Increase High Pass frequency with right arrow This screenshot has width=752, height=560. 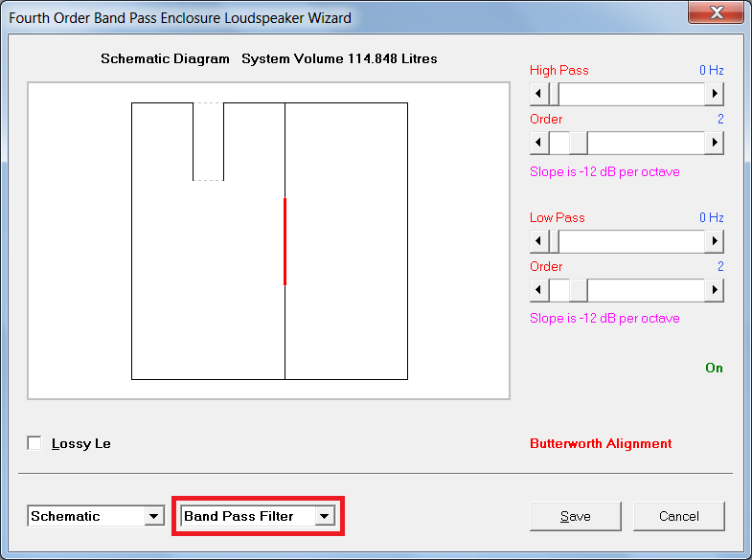pyautogui.click(x=714, y=94)
